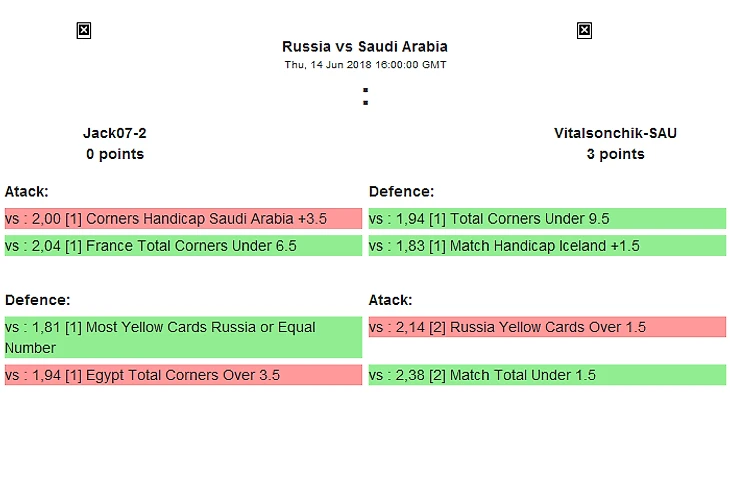Click the left Atack heading
Image resolution: width=730 pixels, height=480 pixels.
(x=27, y=191)
